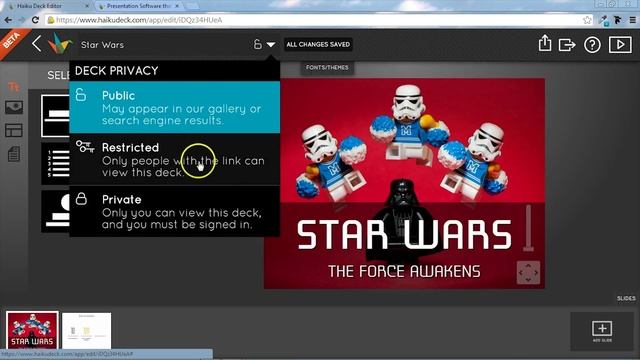
Task: Click the Add Slide button
Action: tap(602, 331)
